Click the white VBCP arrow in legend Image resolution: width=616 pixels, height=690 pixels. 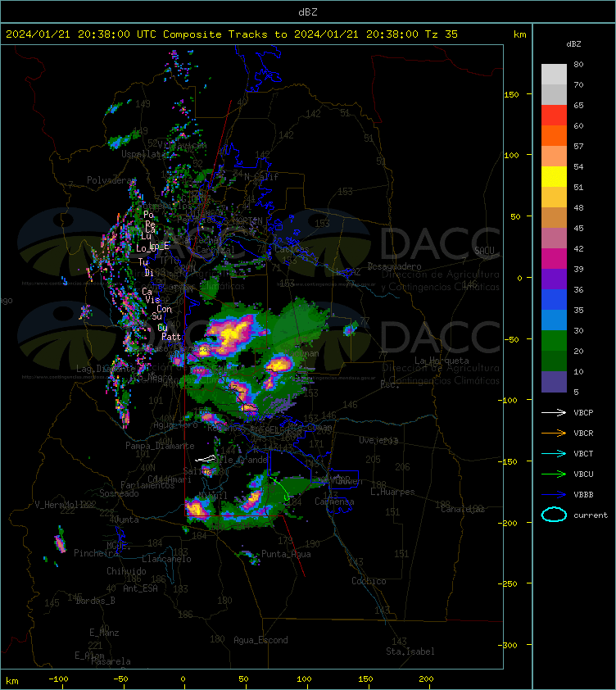[554, 412]
